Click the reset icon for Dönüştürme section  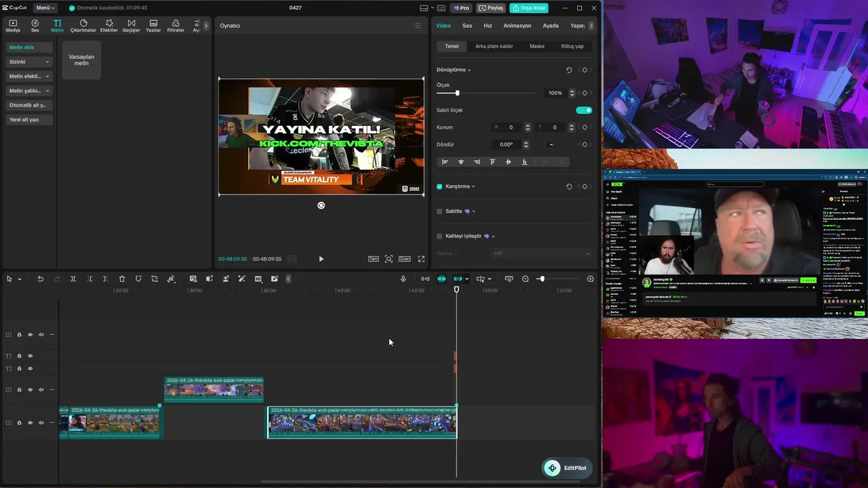click(569, 70)
